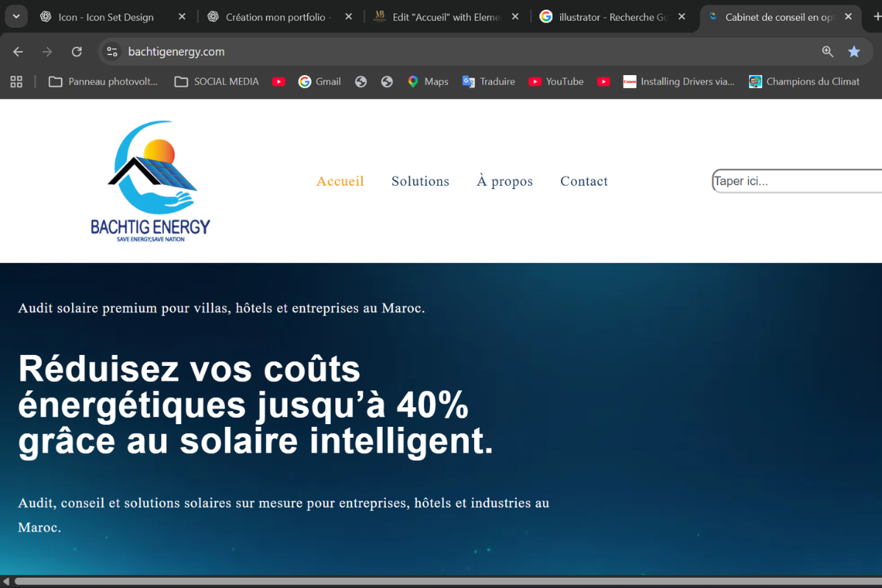Screen dimensions: 882x588
Task: Click the Bachtig Energy logo
Action: point(151,182)
